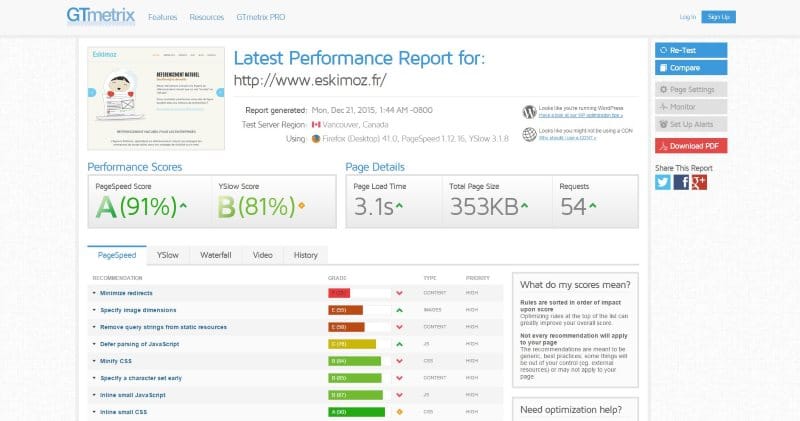The image size is (800, 421).
Task: Click the green grade bar for Inline small CSS
Action: 359,412
